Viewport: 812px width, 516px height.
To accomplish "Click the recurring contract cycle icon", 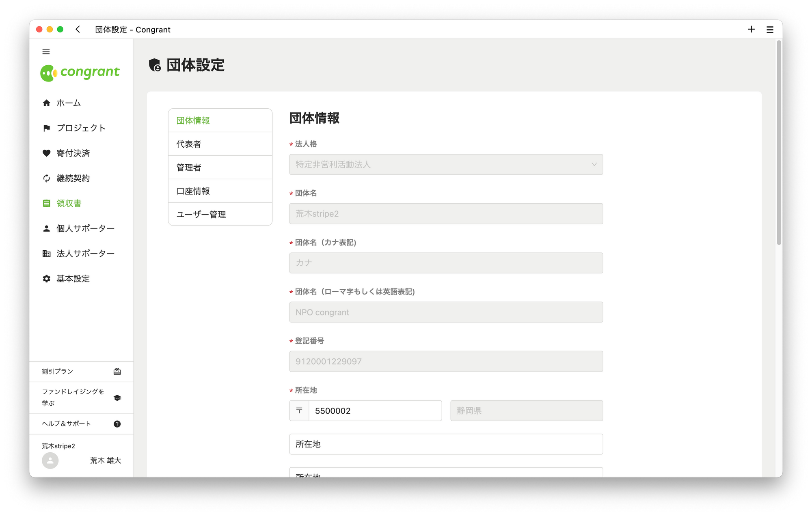I will pos(47,178).
